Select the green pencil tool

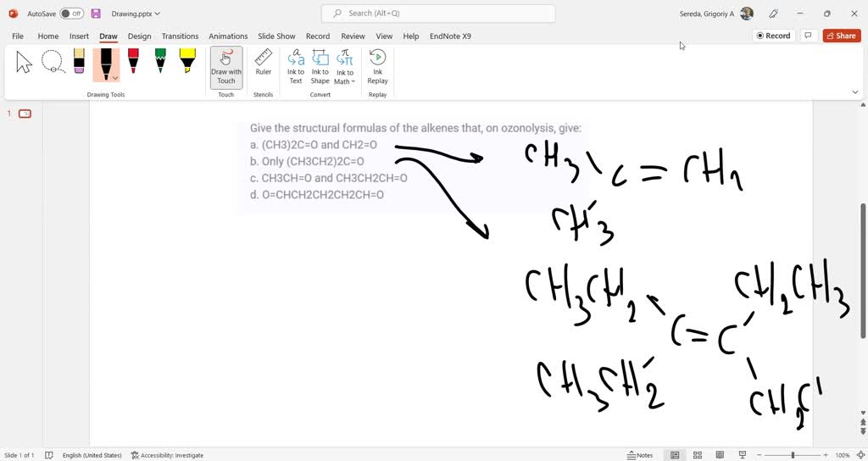tap(160, 62)
